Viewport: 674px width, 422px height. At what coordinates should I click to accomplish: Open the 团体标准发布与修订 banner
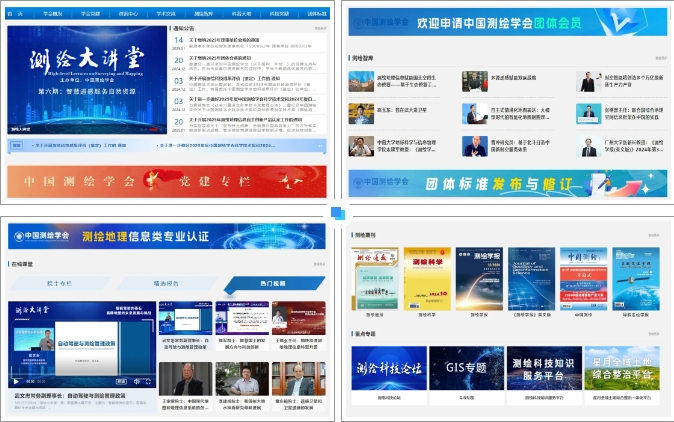[505, 184]
